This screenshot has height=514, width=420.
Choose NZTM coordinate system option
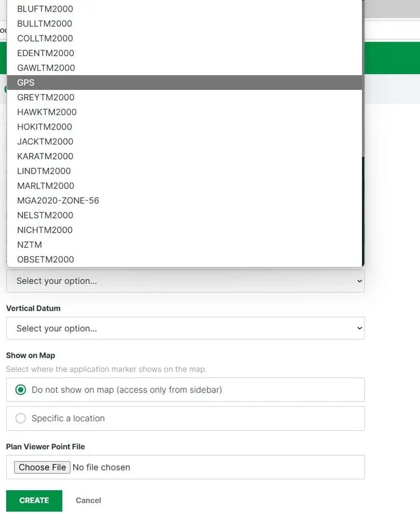pos(29,245)
